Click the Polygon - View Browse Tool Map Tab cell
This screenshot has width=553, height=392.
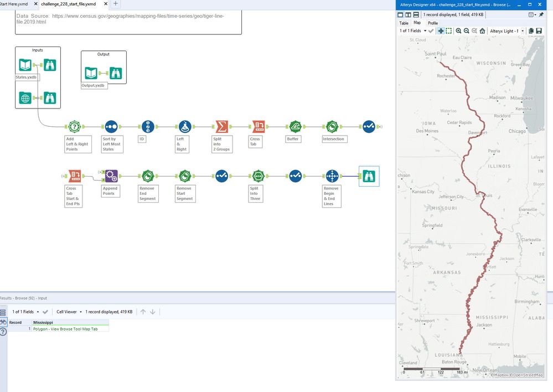(70, 329)
